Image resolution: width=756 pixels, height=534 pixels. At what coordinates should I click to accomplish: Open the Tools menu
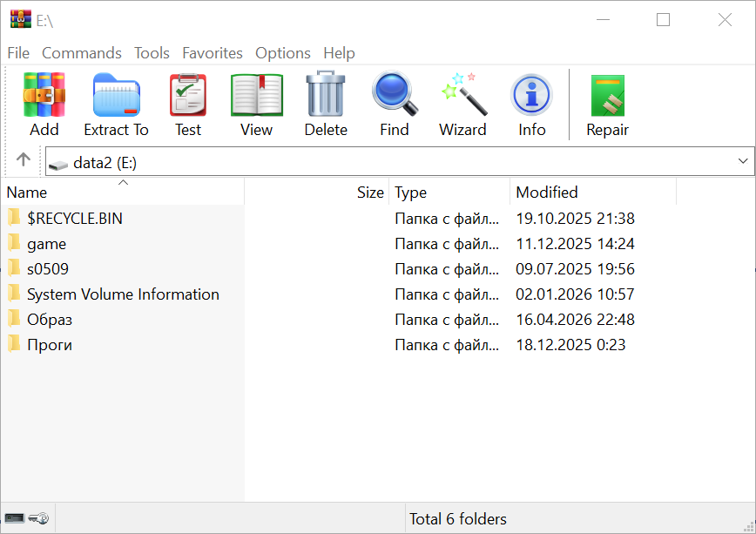coord(152,53)
